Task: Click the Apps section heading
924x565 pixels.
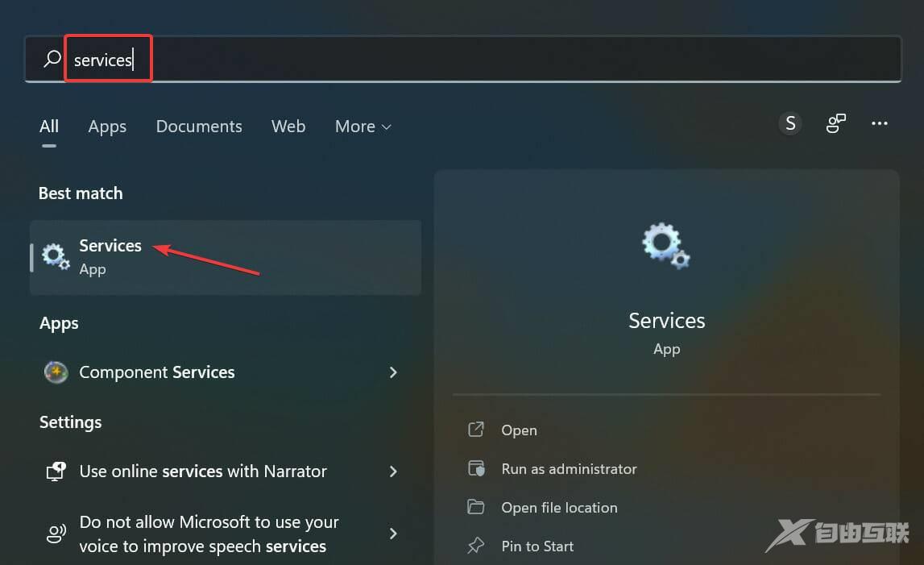Action: click(59, 323)
